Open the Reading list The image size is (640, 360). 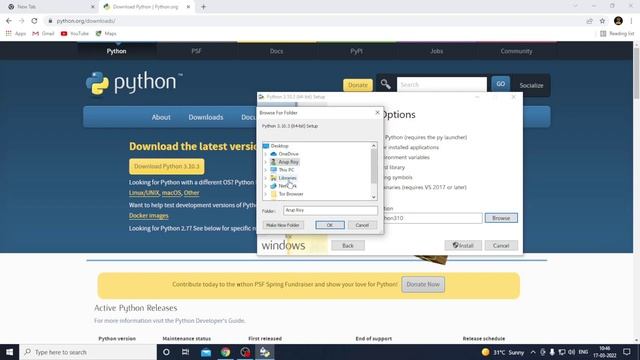coord(617,33)
